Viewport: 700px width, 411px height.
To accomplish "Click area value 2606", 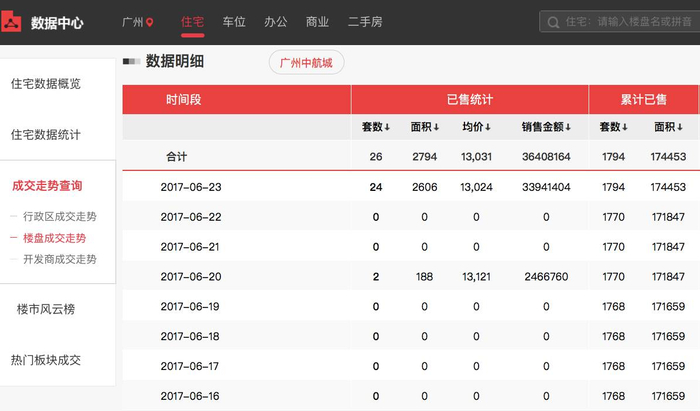I will click(425, 187).
